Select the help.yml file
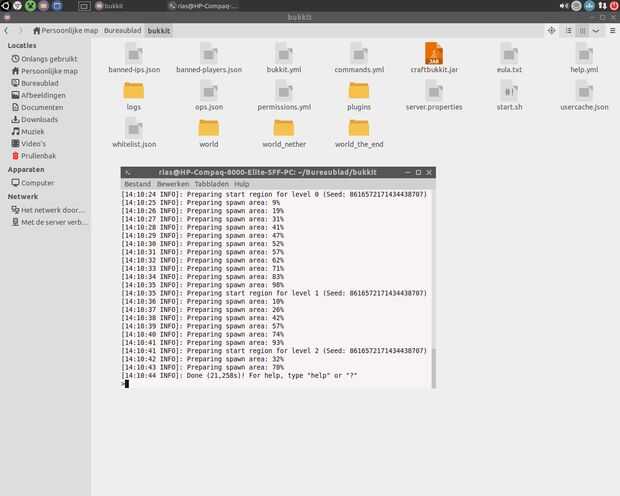The height and width of the screenshot is (496, 620). click(x=584, y=58)
